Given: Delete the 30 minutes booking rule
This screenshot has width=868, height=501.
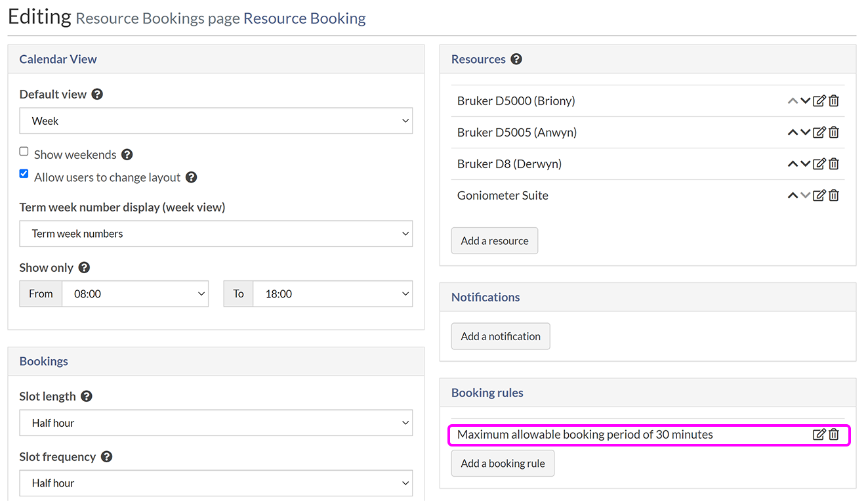Looking at the screenshot, I should point(834,435).
